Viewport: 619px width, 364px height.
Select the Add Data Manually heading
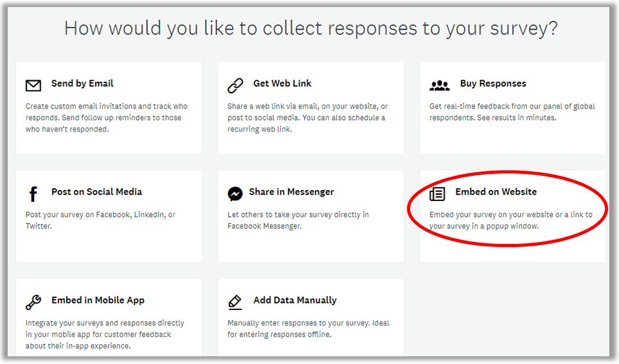click(x=295, y=300)
